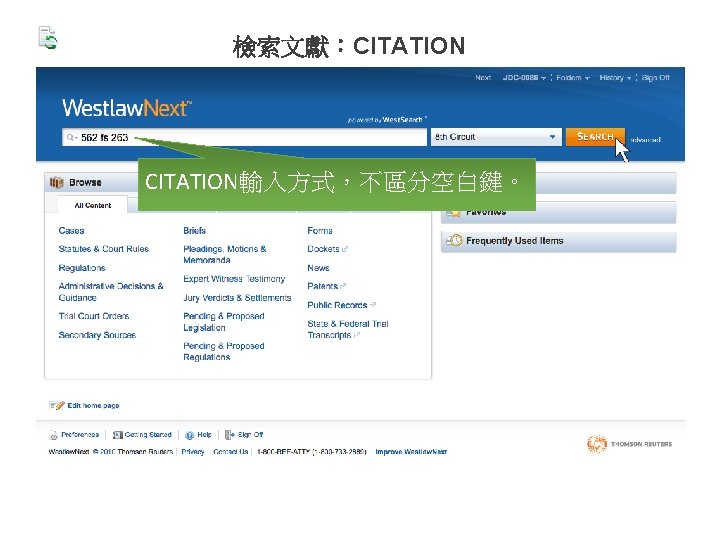Click the Help globe icon
Image resolution: width=720 pixels, height=540 pixels.
point(189,435)
